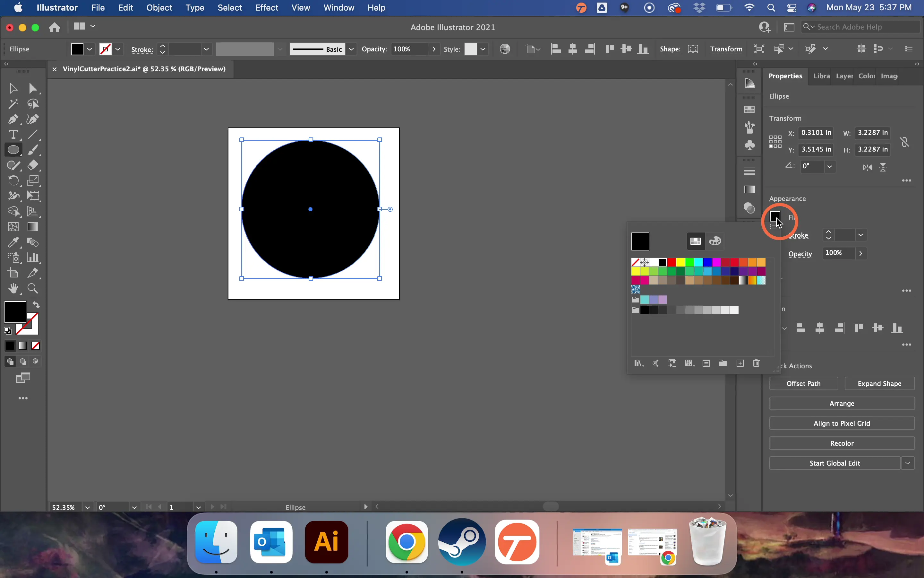
Task: Select the Eyedropper tool
Action: pos(13,242)
